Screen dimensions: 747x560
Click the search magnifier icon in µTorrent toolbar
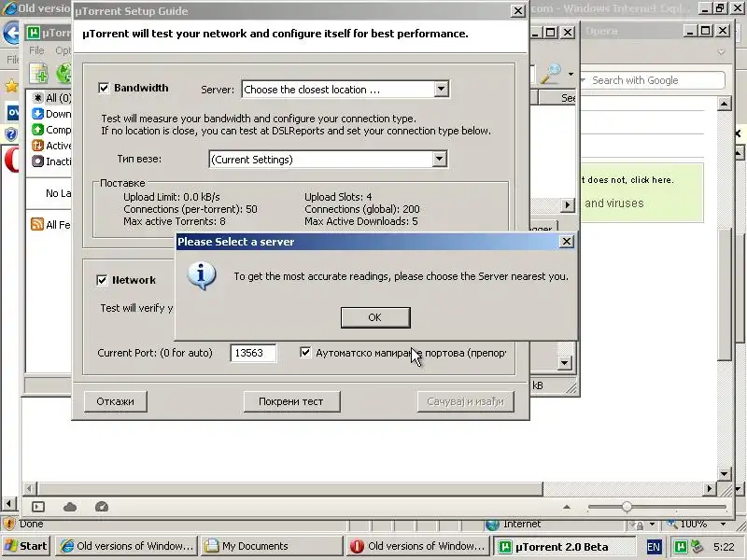(x=550, y=74)
